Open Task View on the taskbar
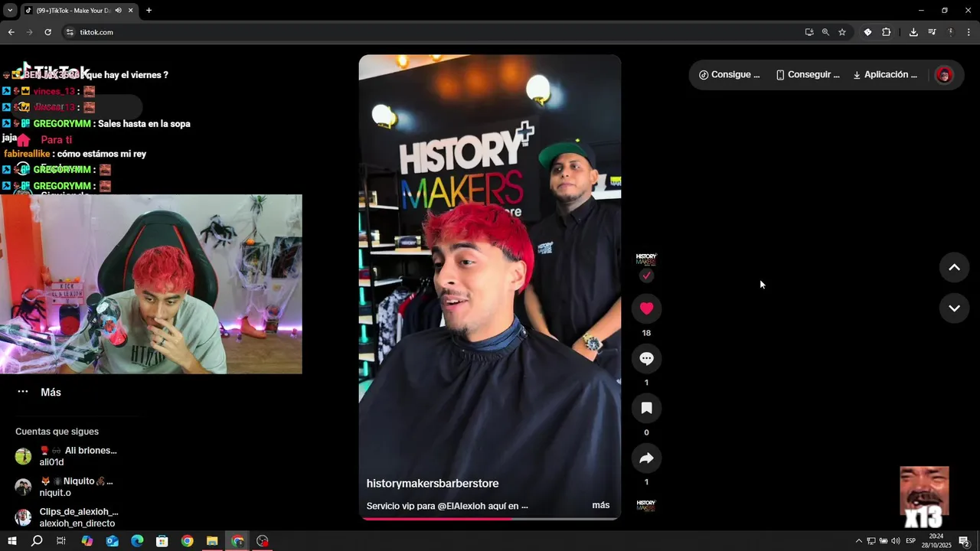Viewport: 980px width, 551px height. pyautogui.click(x=61, y=541)
